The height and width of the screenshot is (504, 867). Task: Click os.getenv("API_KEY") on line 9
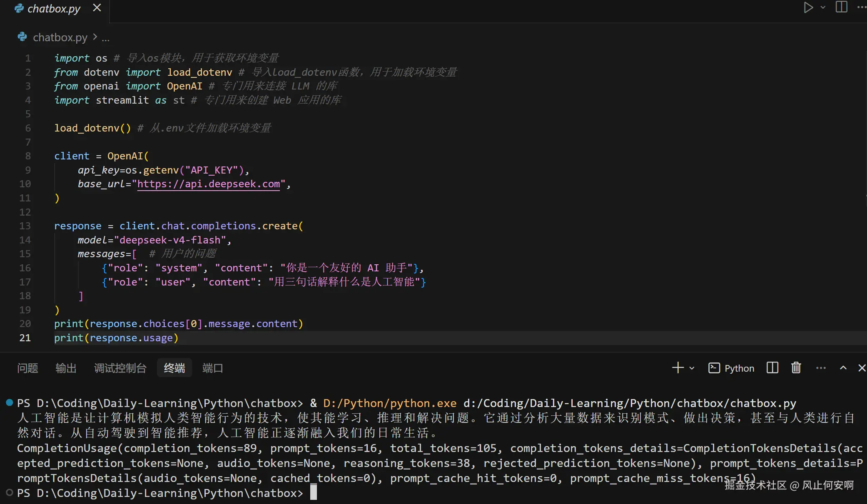[184, 170]
